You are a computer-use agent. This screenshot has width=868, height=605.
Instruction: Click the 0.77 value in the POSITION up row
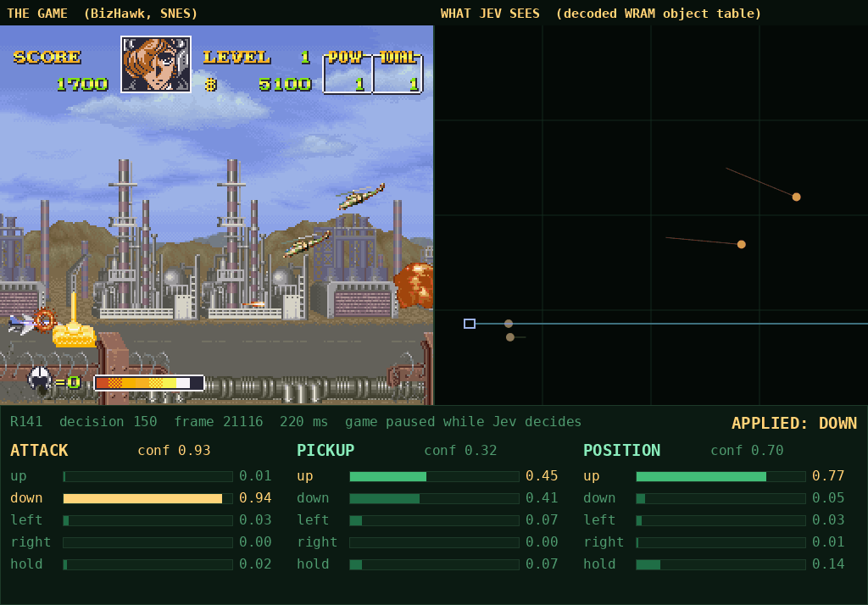point(828,476)
